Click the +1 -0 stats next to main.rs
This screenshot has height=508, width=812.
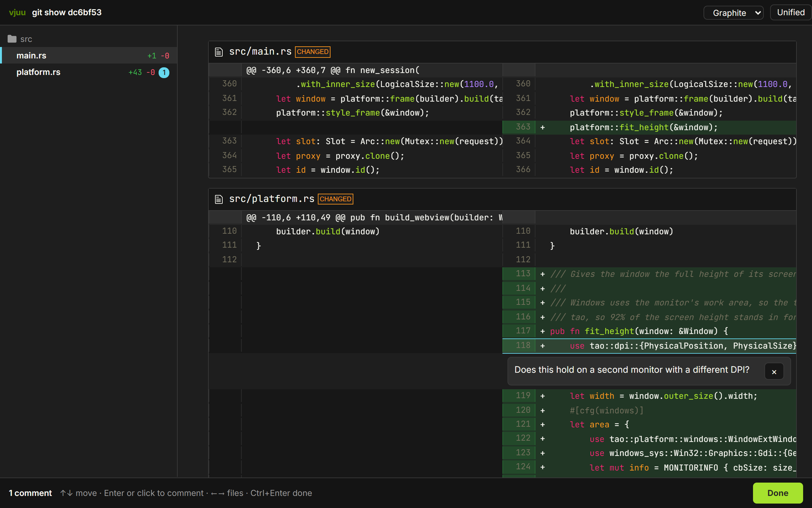tap(158, 56)
